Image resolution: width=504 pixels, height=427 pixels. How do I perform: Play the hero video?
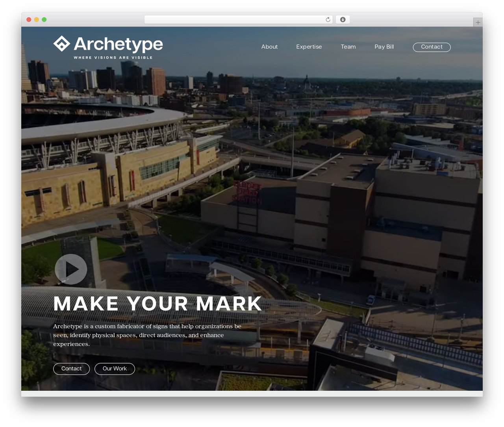71,269
